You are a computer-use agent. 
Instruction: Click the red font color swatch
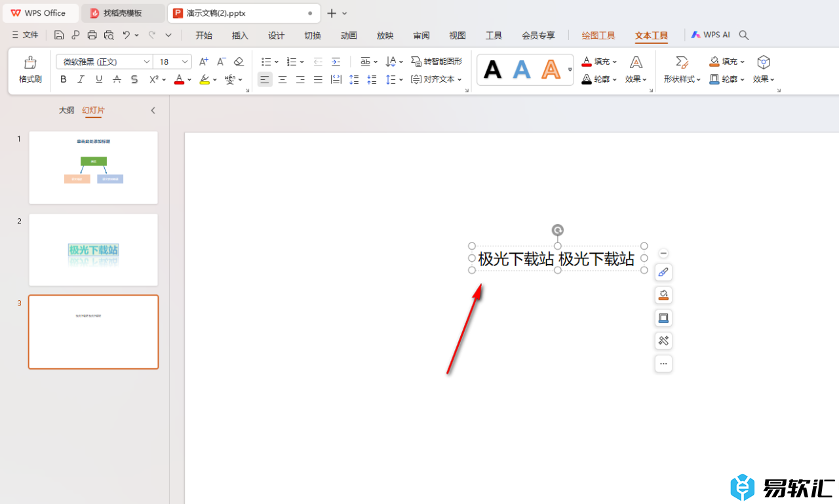pos(179,79)
